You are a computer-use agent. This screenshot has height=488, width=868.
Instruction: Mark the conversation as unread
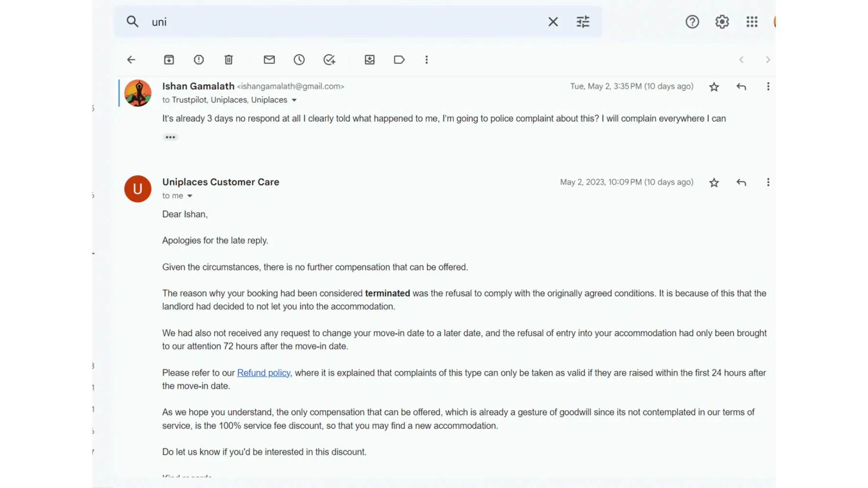coord(269,60)
